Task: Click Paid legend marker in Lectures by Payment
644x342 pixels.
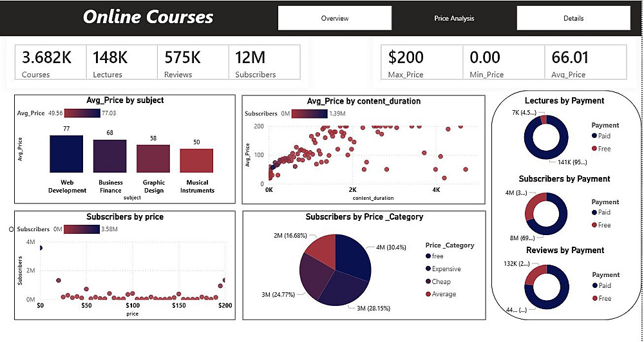Action: point(594,136)
